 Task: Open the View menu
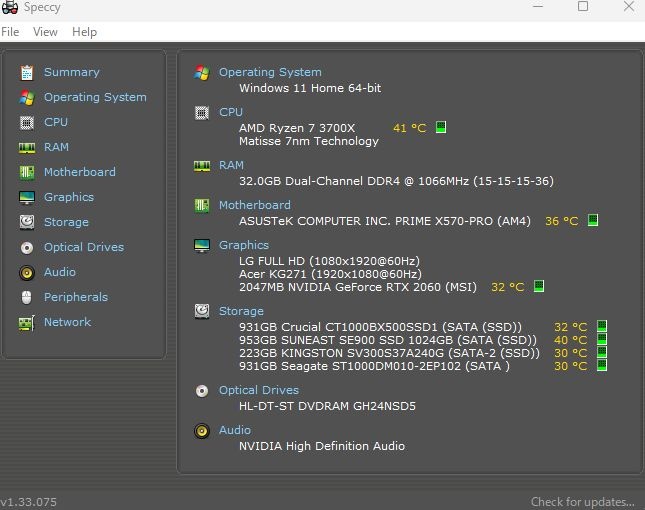point(45,32)
